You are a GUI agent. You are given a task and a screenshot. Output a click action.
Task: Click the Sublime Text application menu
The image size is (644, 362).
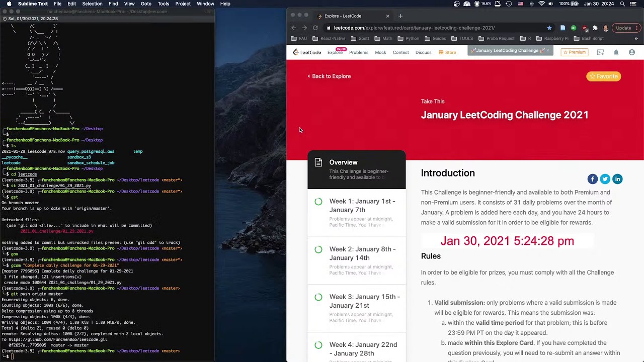pos(33,4)
